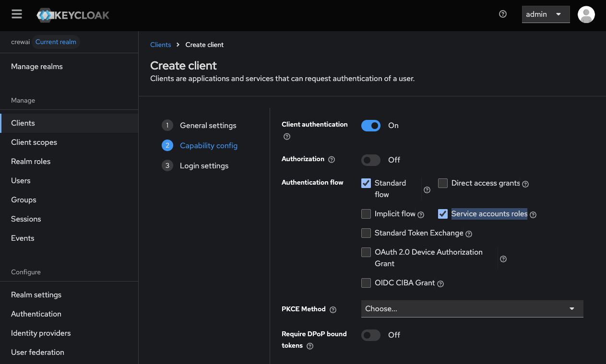
Task: Enable Direct access grants
Action: (x=442, y=183)
